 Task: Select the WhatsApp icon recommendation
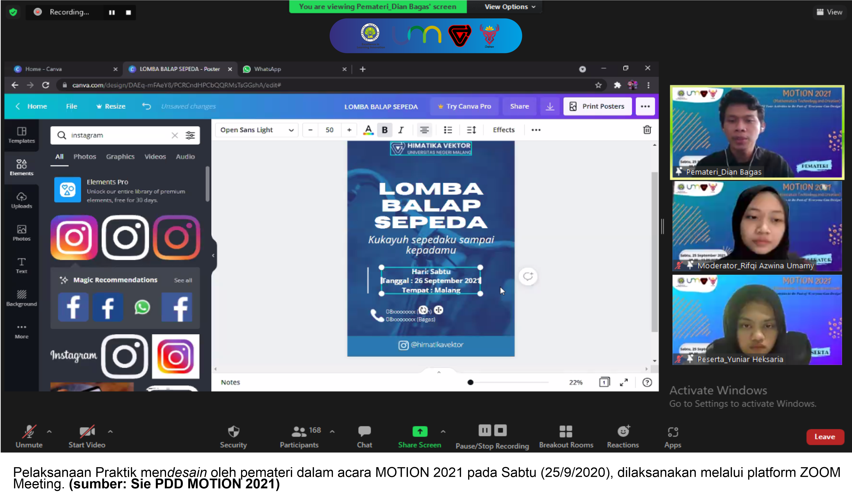(x=142, y=307)
